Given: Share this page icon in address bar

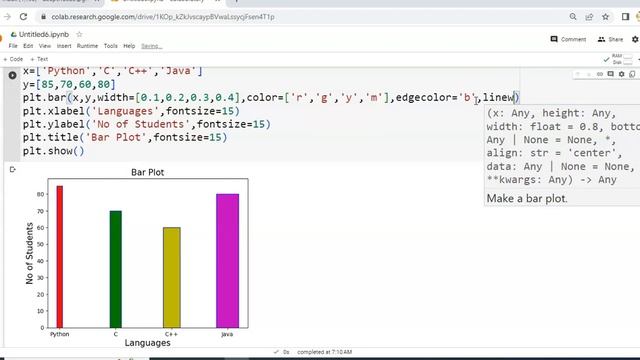Looking at the screenshot, I should click(589, 17).
